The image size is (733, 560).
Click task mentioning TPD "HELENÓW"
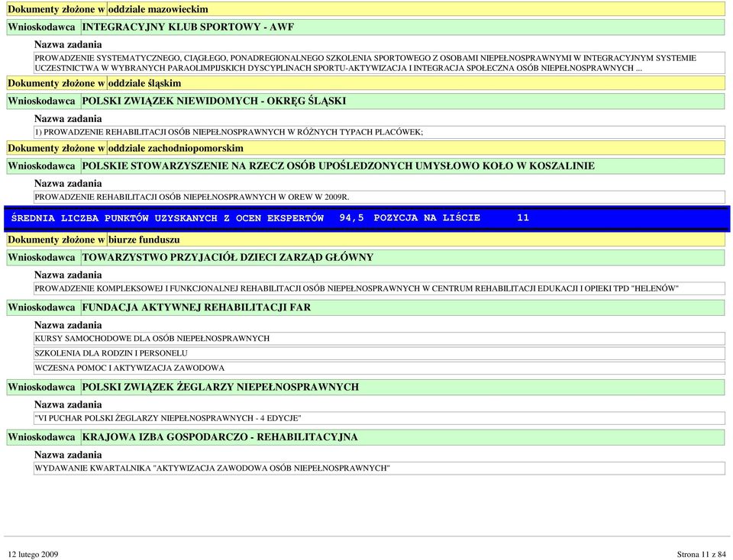click(x=379, y=288)
